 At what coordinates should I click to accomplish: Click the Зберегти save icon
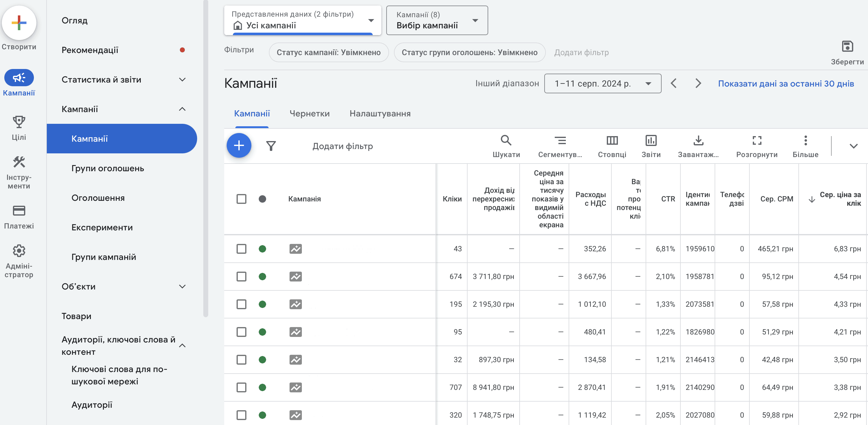(x=847, y=46)
